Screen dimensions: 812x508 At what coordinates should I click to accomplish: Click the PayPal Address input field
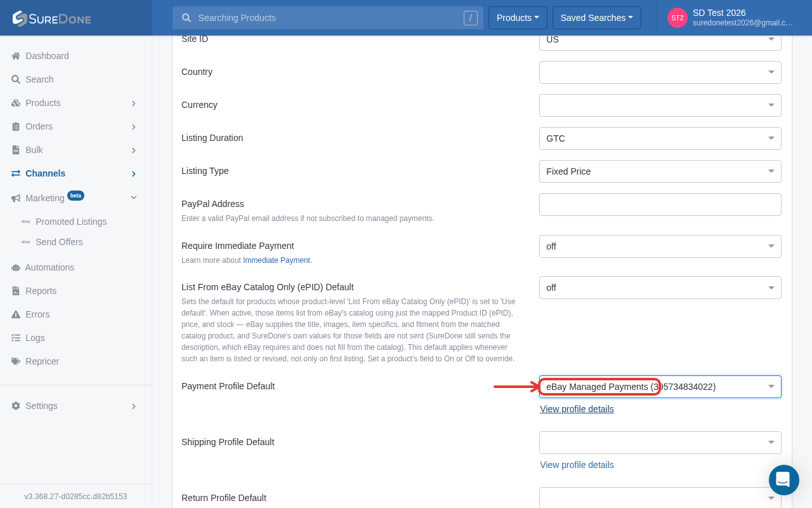pos(660,204)
